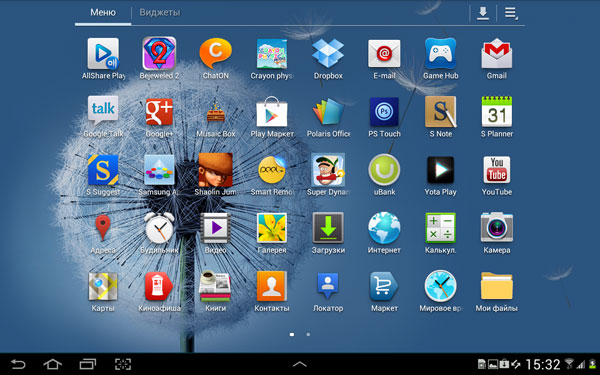Open Google Talk
600x375 pixels.
tap(103, 111)
